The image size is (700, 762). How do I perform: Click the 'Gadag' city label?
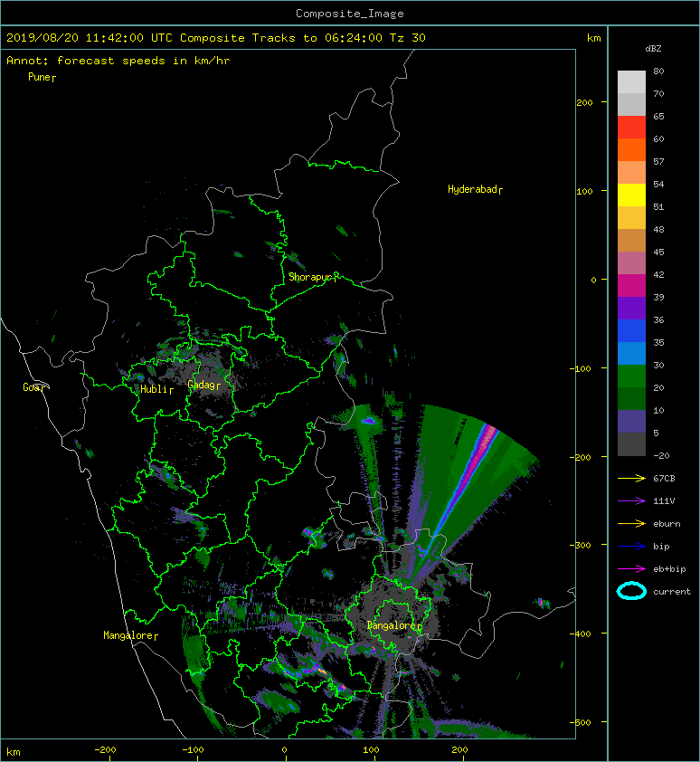(x=201, y=385)
